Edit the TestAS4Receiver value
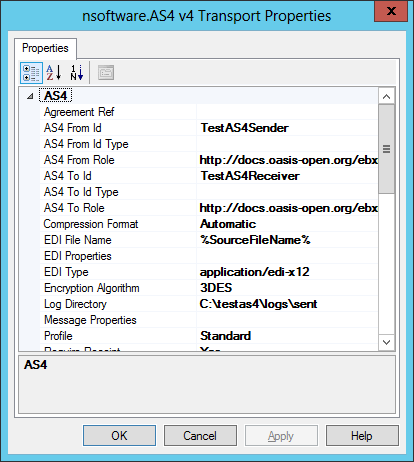 pyautogui.click(x=250, y=176)
